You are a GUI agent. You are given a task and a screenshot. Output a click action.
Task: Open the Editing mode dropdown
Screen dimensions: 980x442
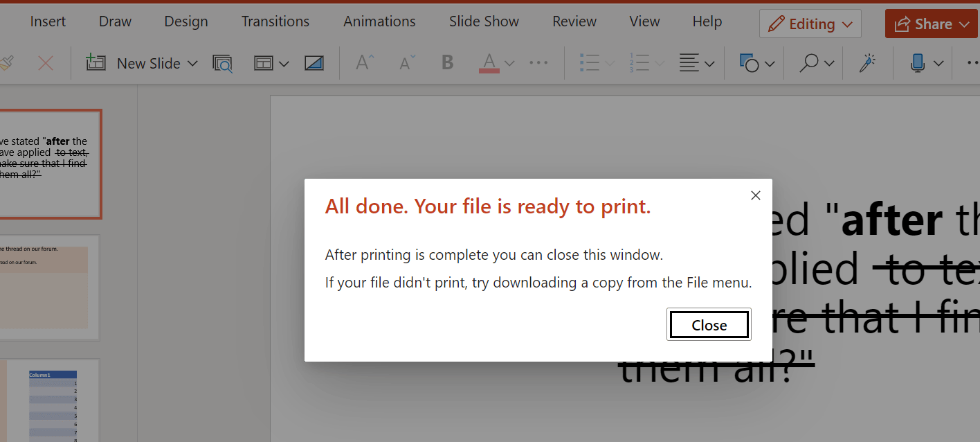click(810, 23)
